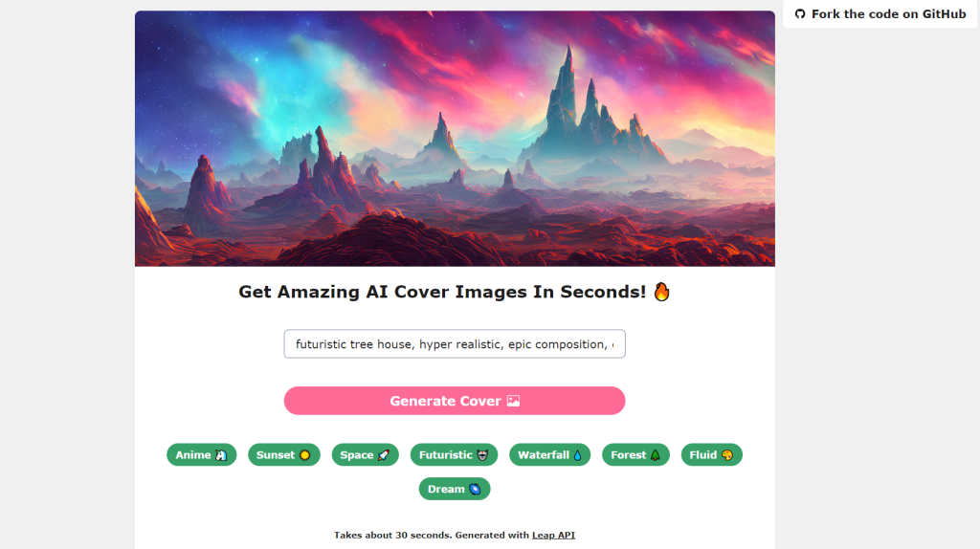Open the Fork the code on GitHub link

point(880,13)
